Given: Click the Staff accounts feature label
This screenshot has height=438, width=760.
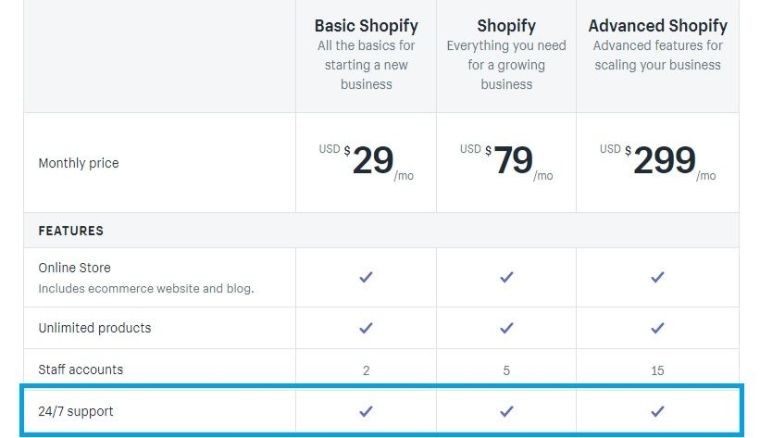Looking at the screenshot, I should pos(80,369).
